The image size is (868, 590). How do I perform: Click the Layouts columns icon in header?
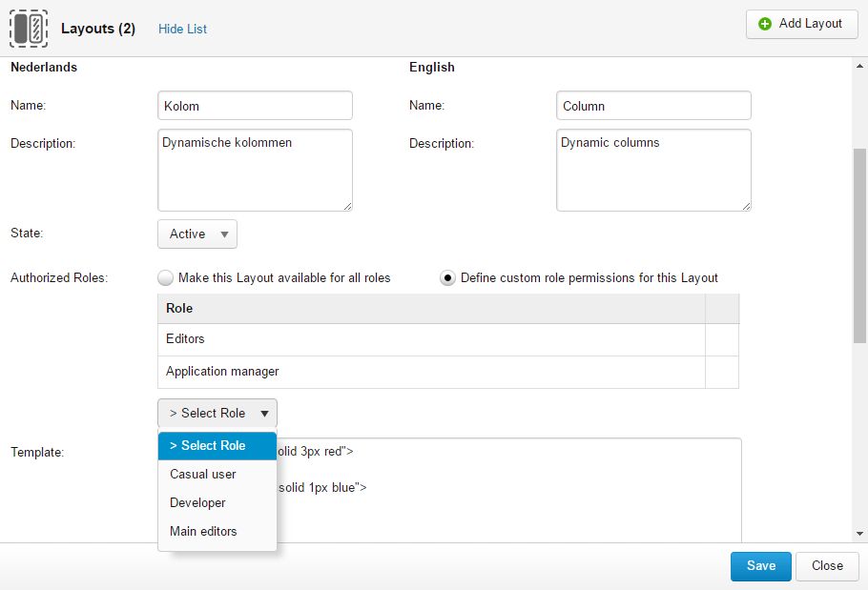(x=29, y=29)
